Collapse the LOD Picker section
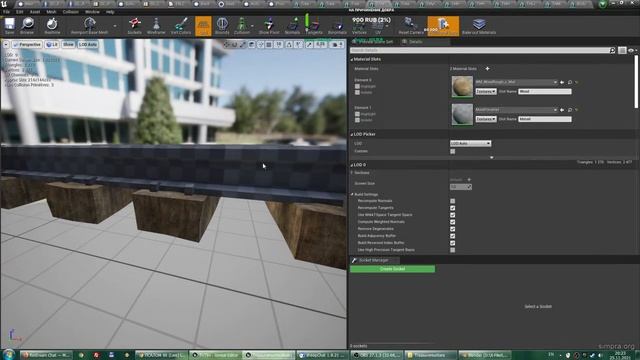 point(352,134)
